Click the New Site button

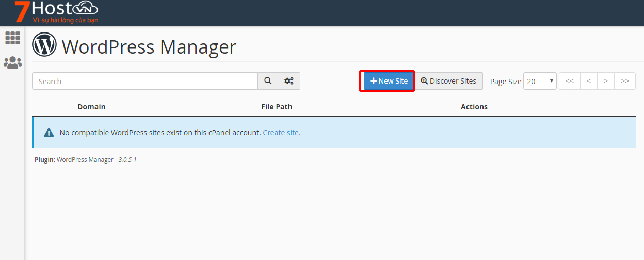389,81
